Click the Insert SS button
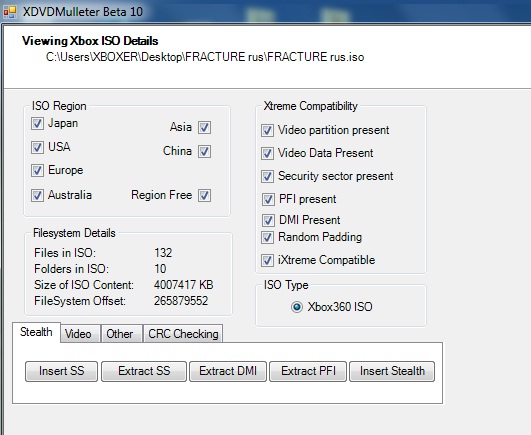531x435 pixels. click(x=61, y=371)
